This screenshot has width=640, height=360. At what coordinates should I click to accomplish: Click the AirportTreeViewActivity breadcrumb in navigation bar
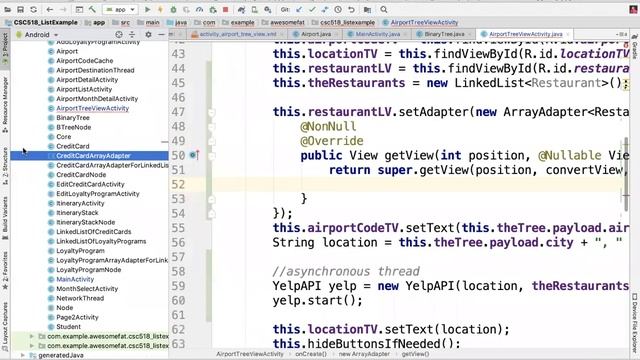424,22
